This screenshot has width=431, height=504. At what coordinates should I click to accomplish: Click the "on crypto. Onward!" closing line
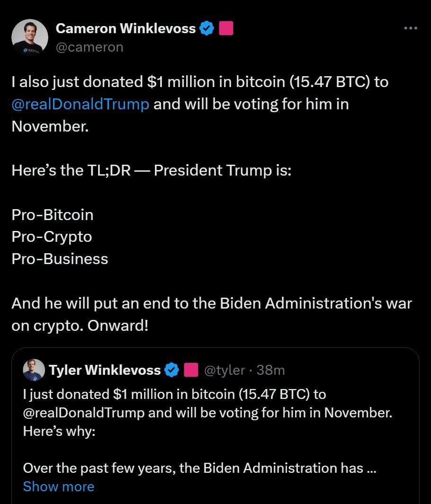(x=80, y=326)
